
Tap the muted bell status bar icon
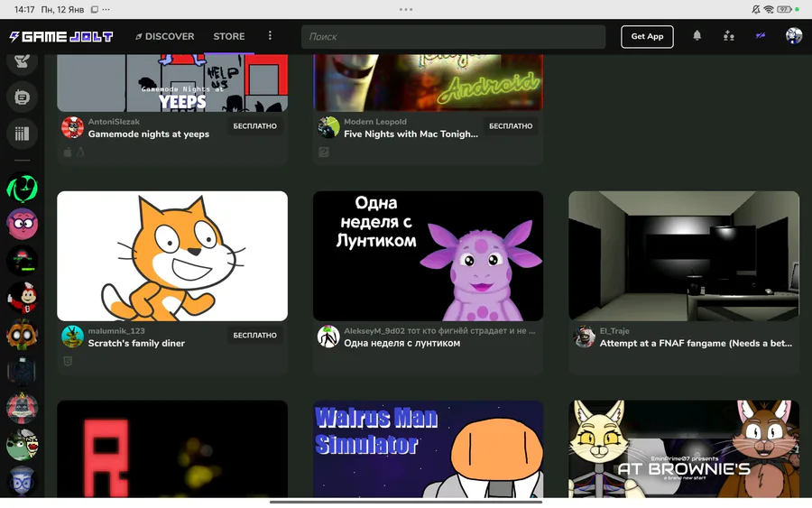tap(756, 9)
